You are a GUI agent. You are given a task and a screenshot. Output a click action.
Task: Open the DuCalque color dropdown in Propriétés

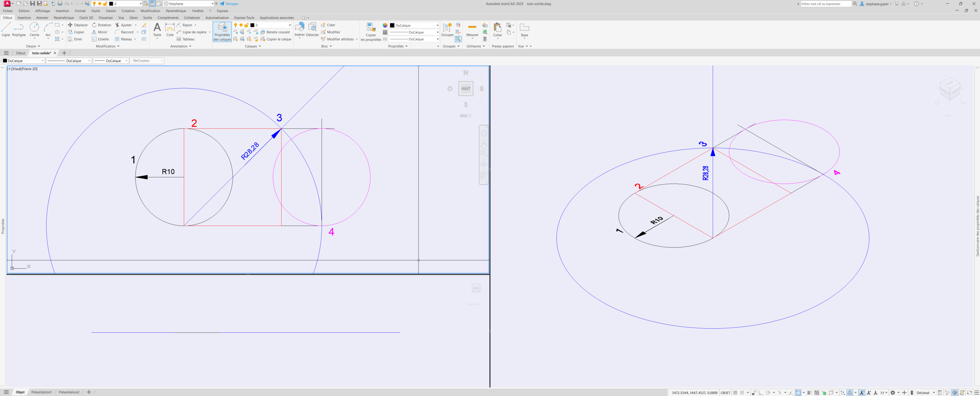(x=415, y=25)
